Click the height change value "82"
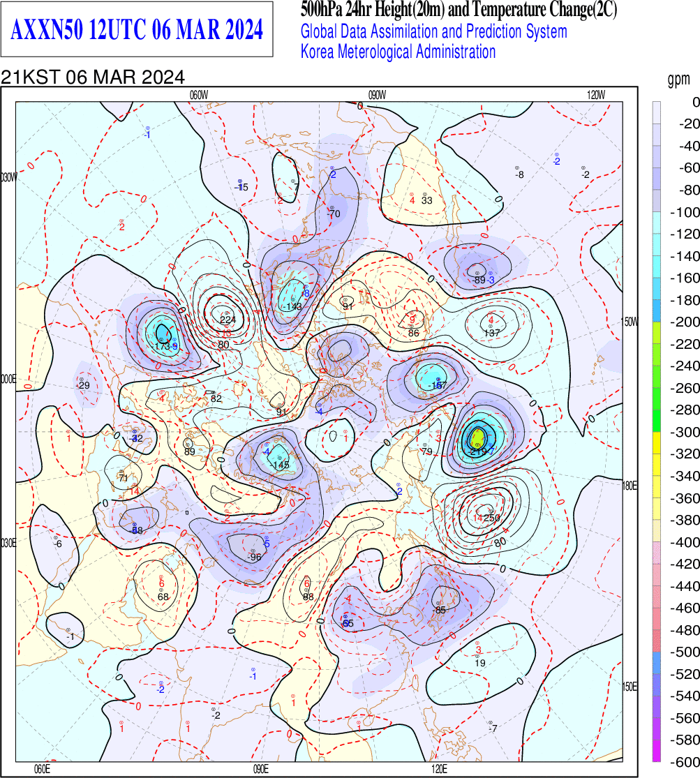This screenshot has height=778, width=700. pos(216,398)
